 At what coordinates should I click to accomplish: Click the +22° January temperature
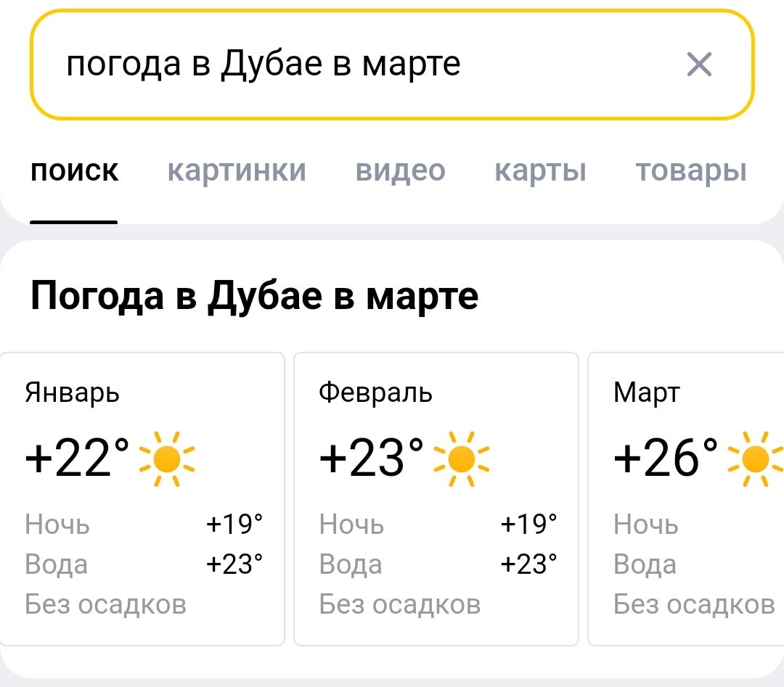(x=77, y=458)
